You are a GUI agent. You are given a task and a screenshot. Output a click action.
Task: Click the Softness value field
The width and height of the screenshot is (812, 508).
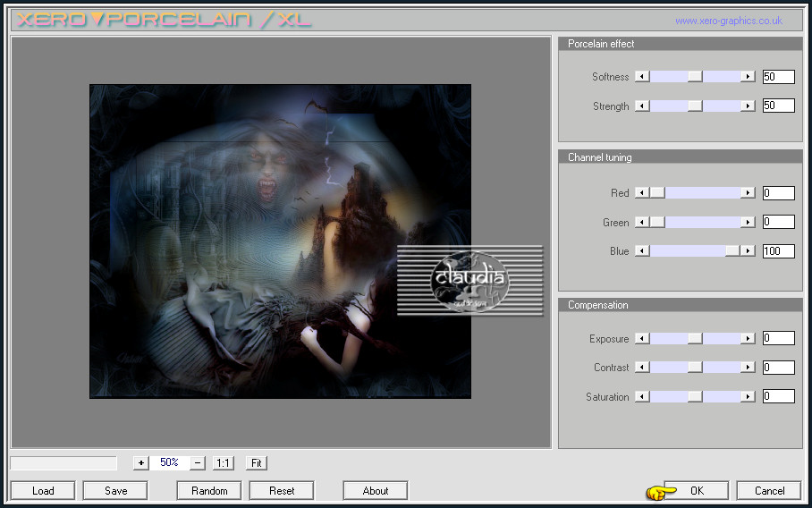tap(778, 77)
